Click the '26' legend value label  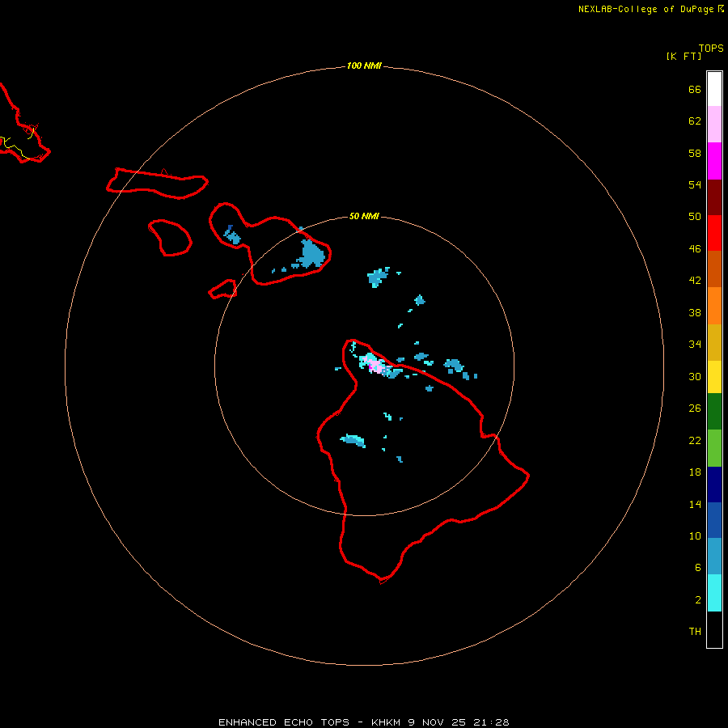[x=695, y=408]
